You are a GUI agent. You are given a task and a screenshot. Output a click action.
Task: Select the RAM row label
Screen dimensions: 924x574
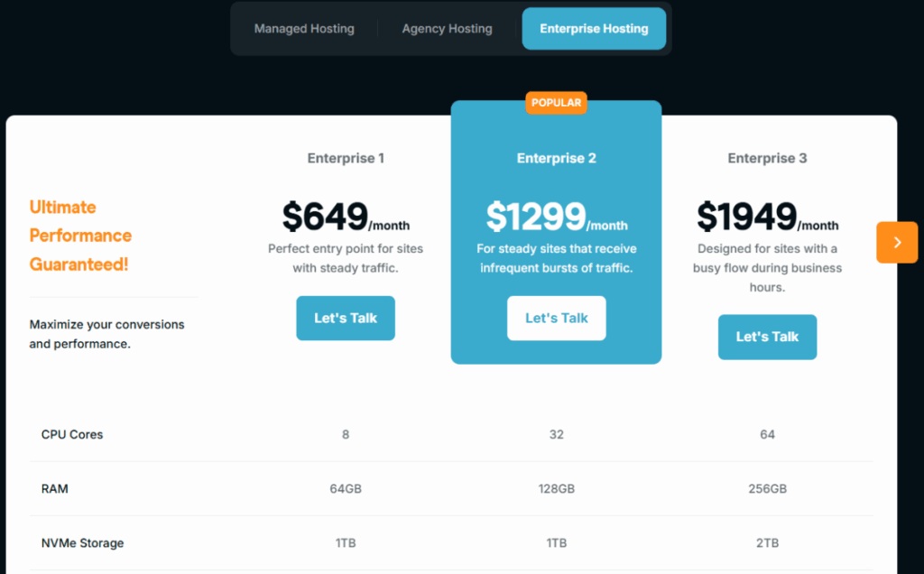coord(54,488)
